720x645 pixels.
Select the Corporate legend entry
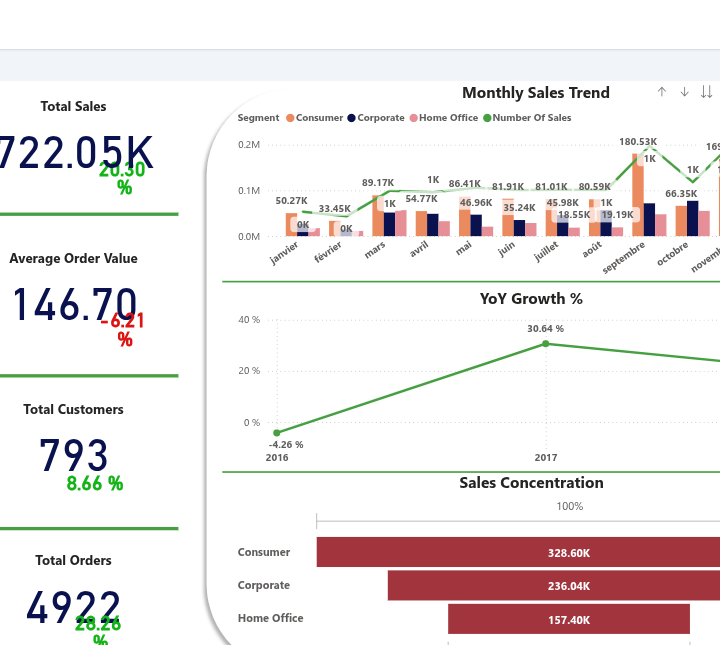(x=376, y=118)
